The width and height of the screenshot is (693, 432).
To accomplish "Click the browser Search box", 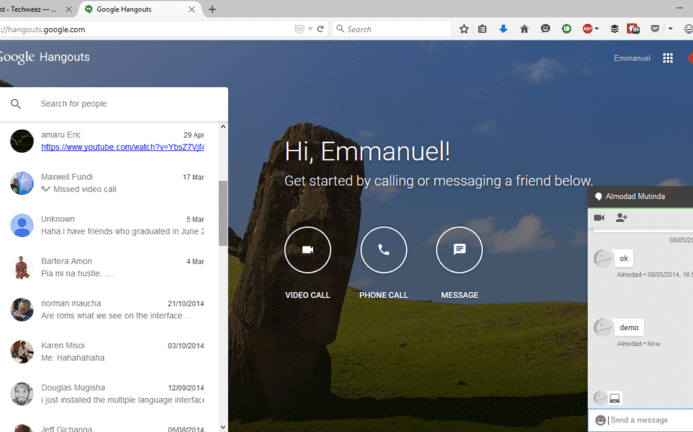I will (x=392, y=29).
